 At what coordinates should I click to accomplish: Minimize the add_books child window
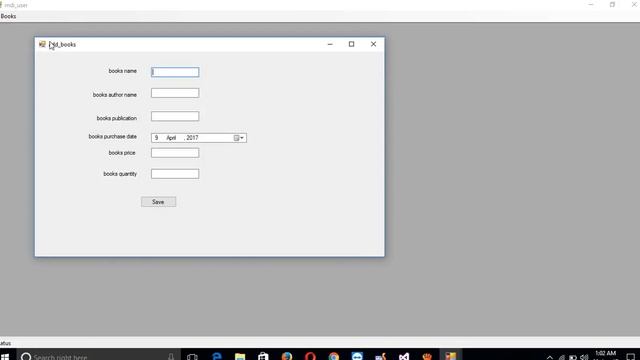[330, 44]
